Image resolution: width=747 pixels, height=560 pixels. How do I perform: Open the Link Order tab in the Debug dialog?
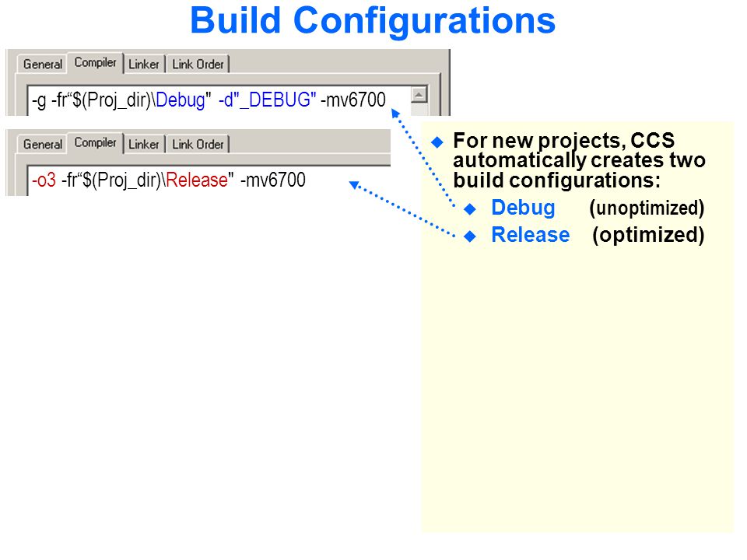(198, 65)
